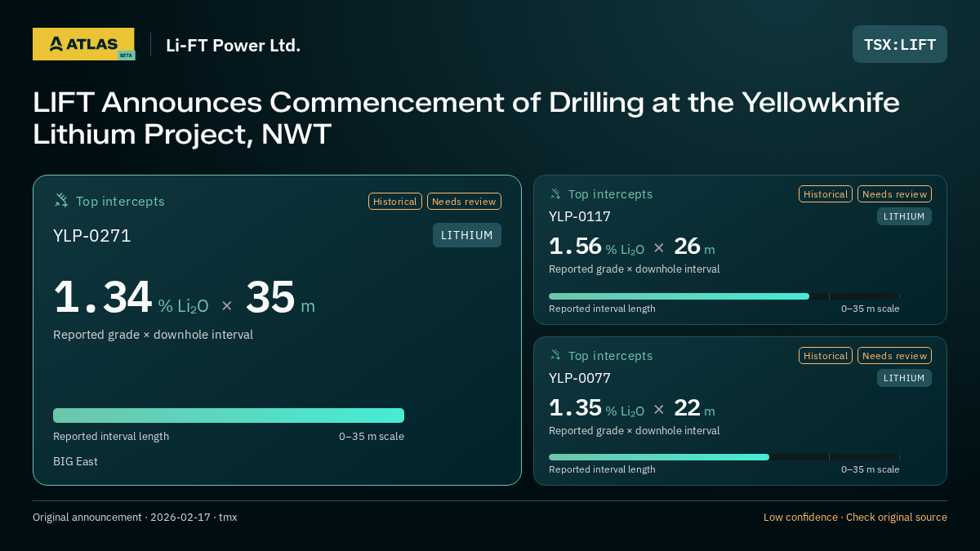This screenshot has width=980, height=551.
Task: Click the 0–35 m scale label in the YLP-0271 card
Action: [372, 437]
